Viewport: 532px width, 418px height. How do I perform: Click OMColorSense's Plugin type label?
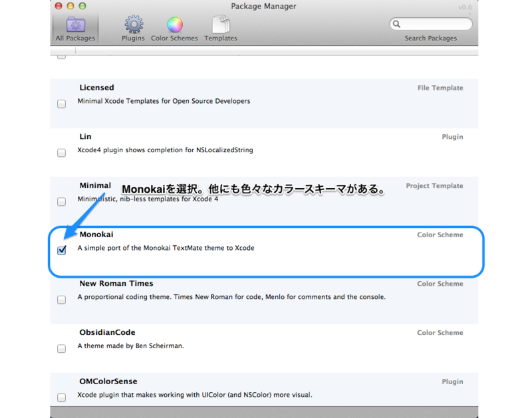click(x=452, y=381)
